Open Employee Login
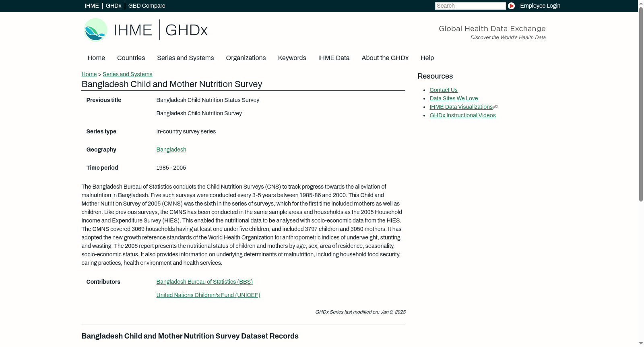The height and width of the screenshot is (347, 644). (x=540, y=6)
